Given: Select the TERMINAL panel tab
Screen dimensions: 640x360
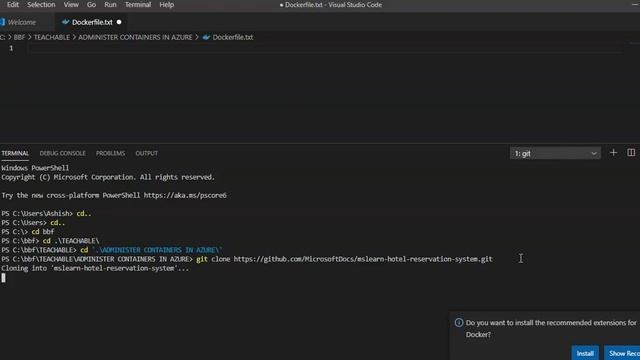Looking at the screenshot, I should [x=15, y=153].
